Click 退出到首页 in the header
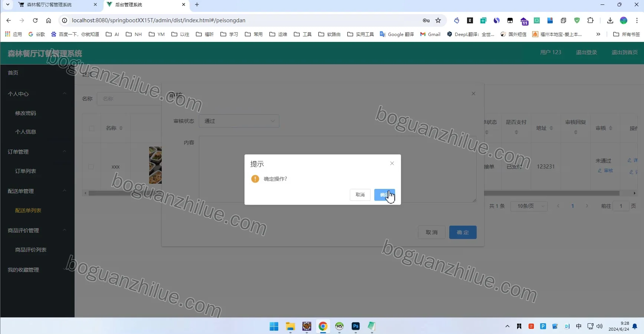 (x=625, y=52)
